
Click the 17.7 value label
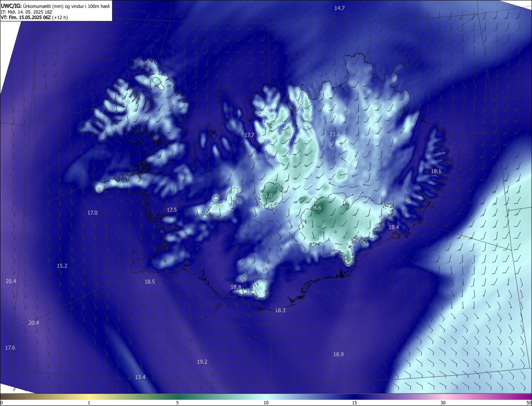click(x=249, y=135)
